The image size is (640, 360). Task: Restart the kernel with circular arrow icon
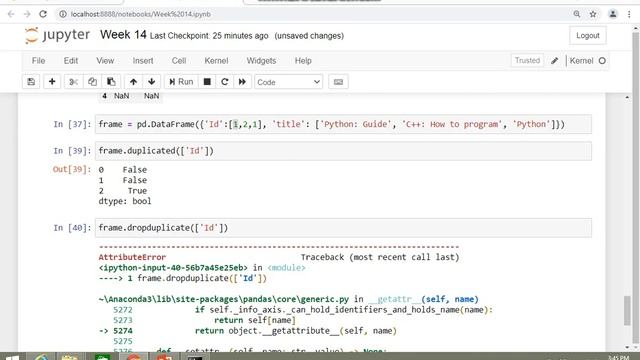(x=224, y=82)
